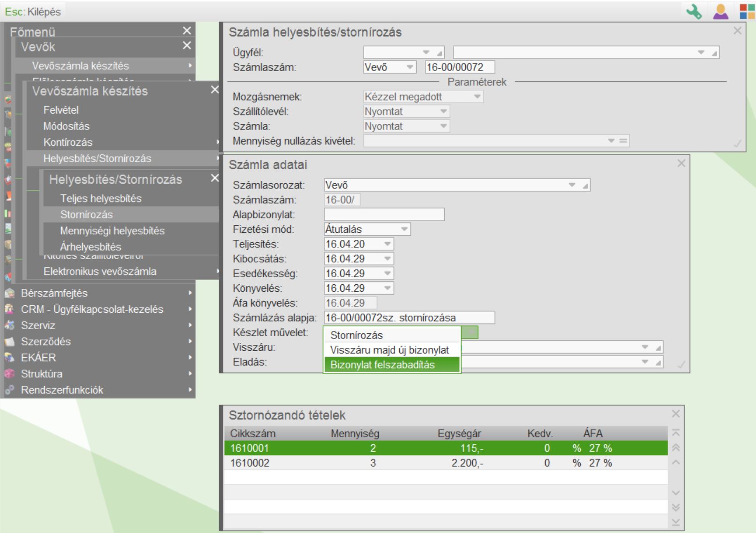
Task: Expand the Teljesítés date dropdown
Action: click(x=387, y=244)
